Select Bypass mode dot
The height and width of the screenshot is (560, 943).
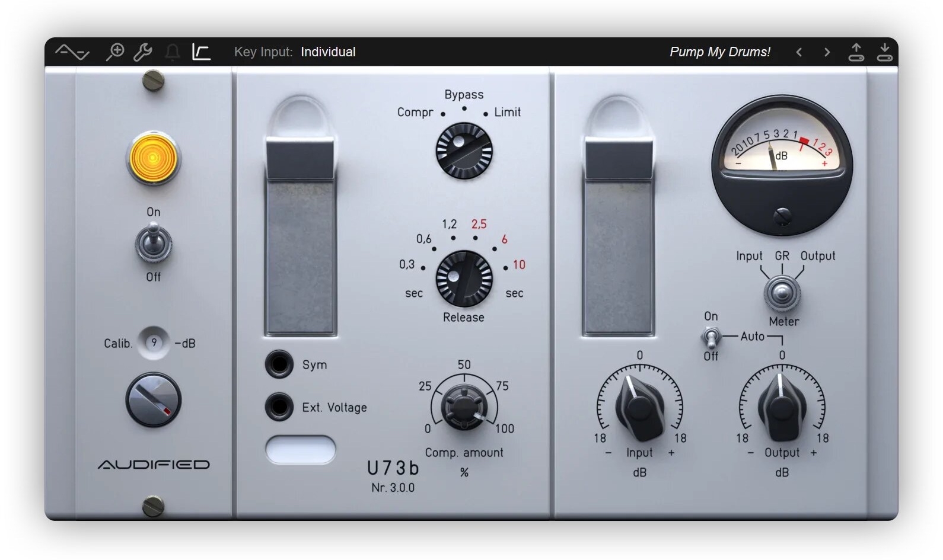(464, 108)
